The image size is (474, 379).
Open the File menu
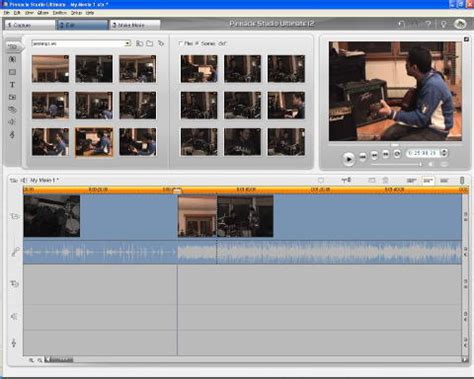coord(7,13)
